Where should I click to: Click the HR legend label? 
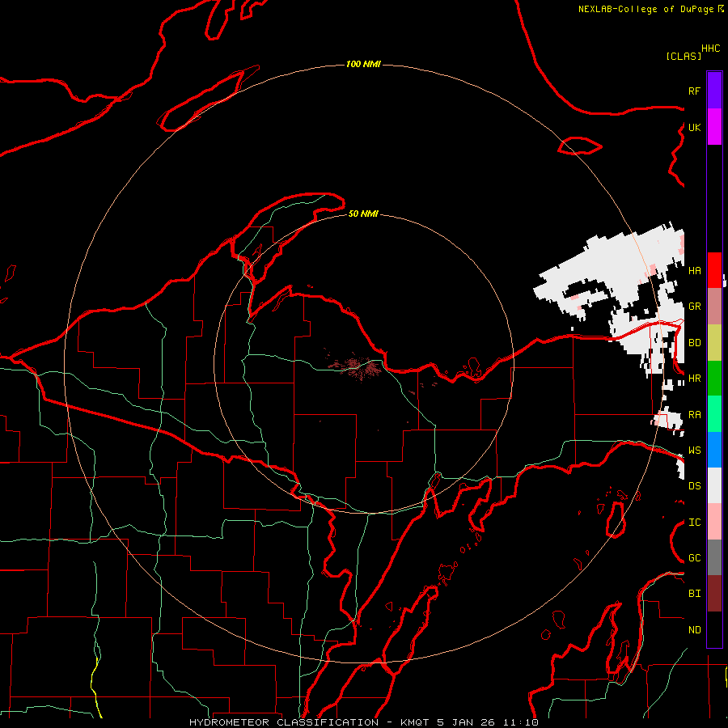tap(694, 379)
